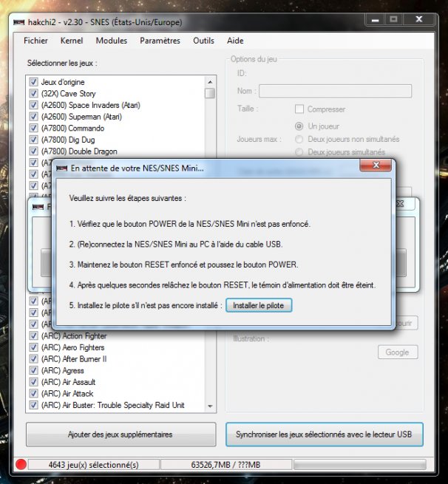Open the Modules menu
The width and height of the screenshot is (448, 484).
coord(111,41)
